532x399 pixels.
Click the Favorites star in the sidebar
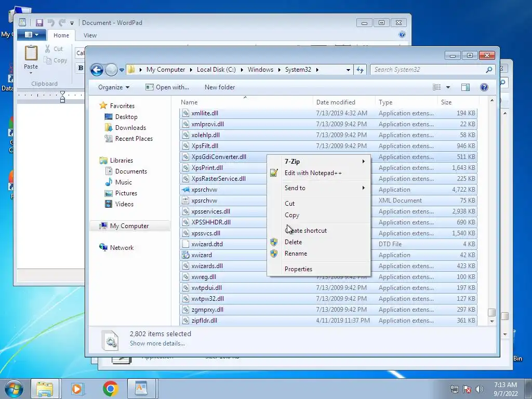103,105
